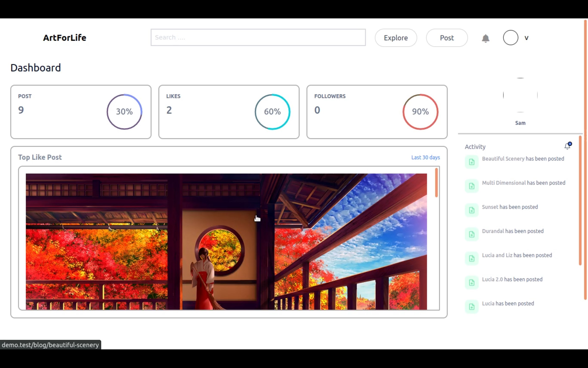The image size is (588, 368).
Task: Click the document icon beside Sunset post
Action: pos(472,210)
